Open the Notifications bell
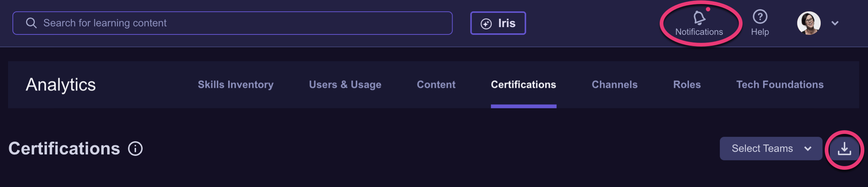This screenshot has height=187, width=868. (699, 18)
